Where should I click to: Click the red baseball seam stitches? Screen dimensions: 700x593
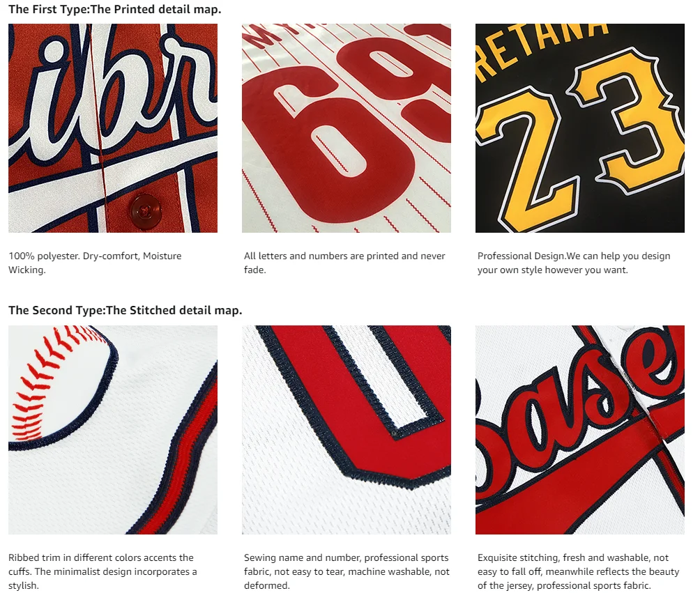49,379
